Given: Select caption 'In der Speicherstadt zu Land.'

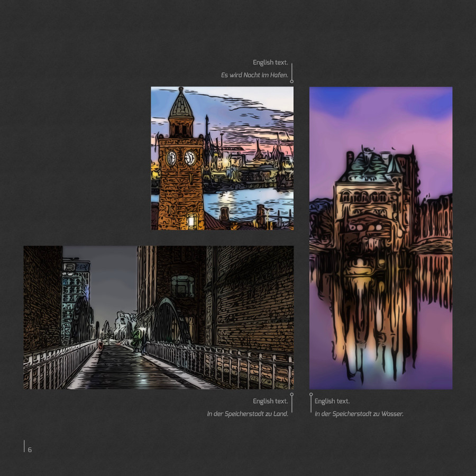Looking at the screenshot, I should (x=248, y=414).
